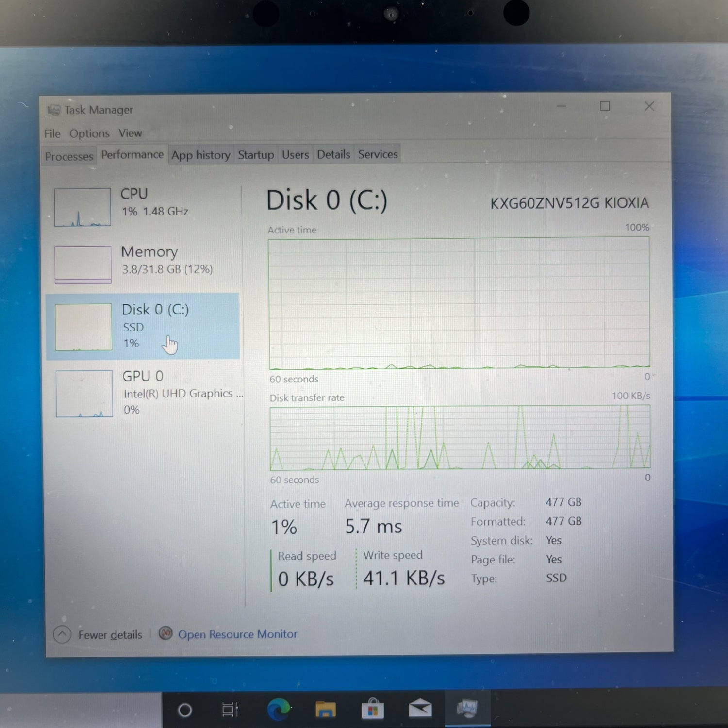Open the View menu
Viewport: 728px width, 728px height.
[x=130, y=133]
